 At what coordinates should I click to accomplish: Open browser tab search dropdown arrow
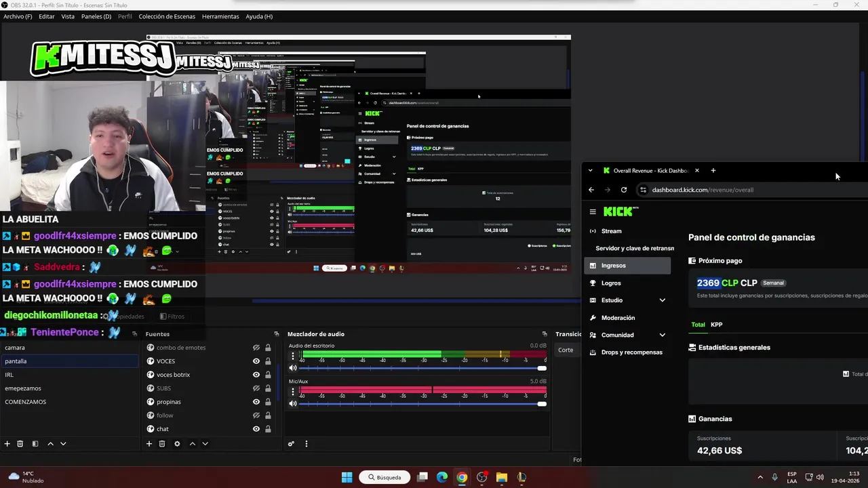pyautogui.click(x=591, y=170)
